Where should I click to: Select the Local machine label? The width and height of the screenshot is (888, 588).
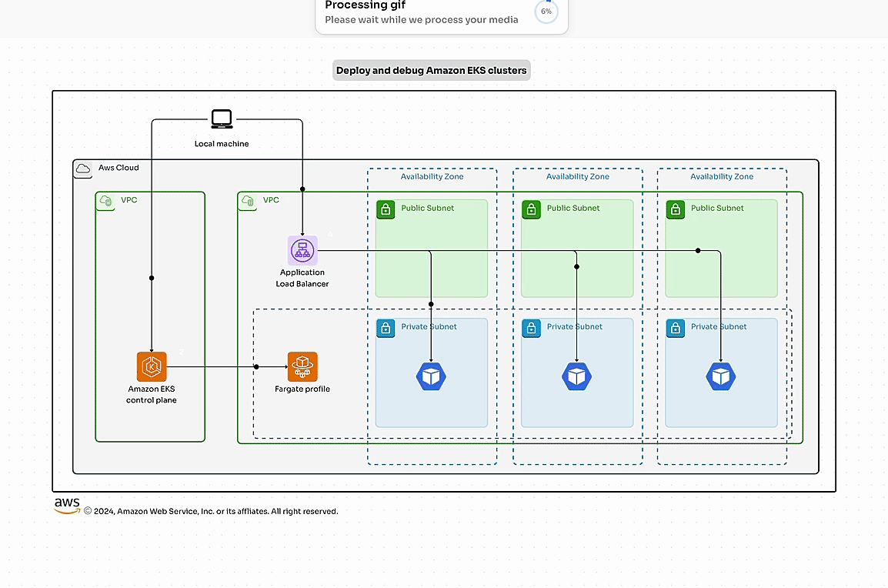222,144
